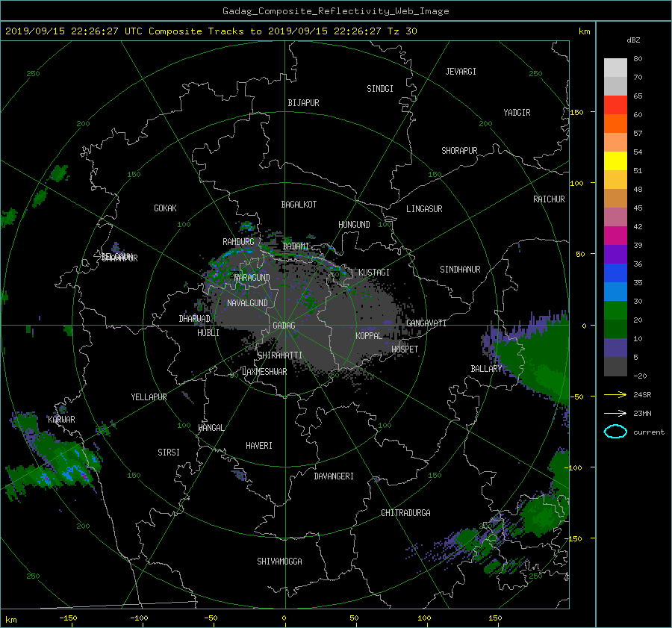The height and width of the screenshot is (628, 672).
Task: Click the KARWAR city label
Action: click(x=61, y=420)
